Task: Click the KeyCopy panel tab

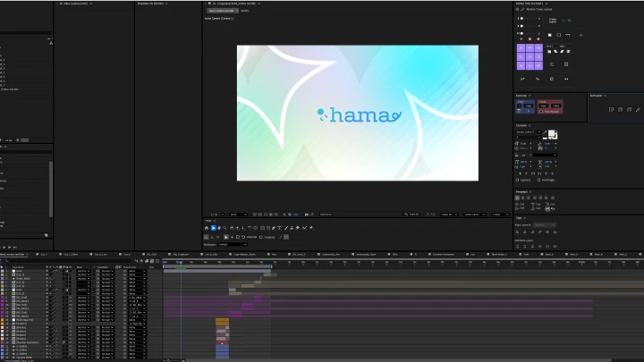Action: (521, 96)
